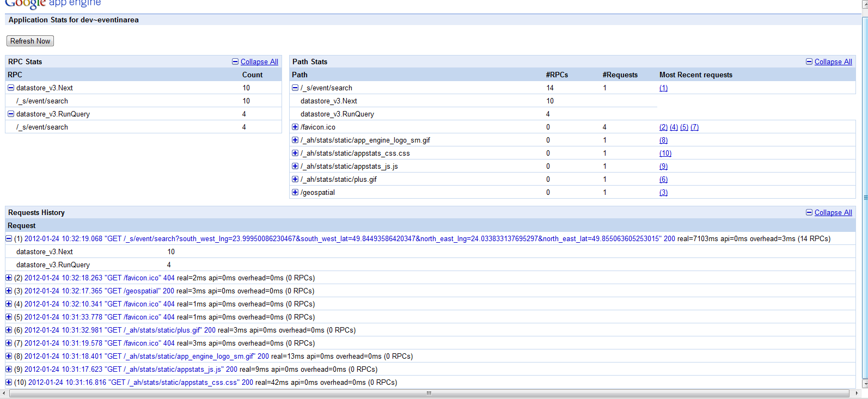Viewport: 868px width, 399px height.
Task: Select datastore_v3.RunQuery row in Requests History
Action: 430,265
